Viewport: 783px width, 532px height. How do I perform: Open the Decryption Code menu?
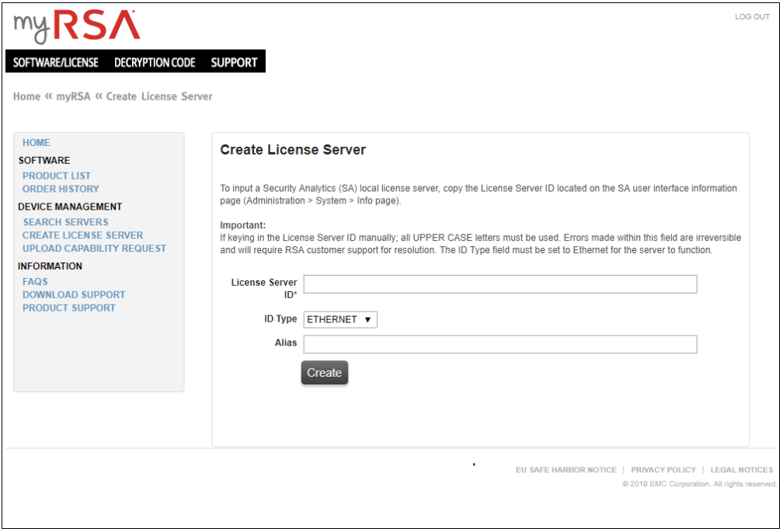coord(155,62)
